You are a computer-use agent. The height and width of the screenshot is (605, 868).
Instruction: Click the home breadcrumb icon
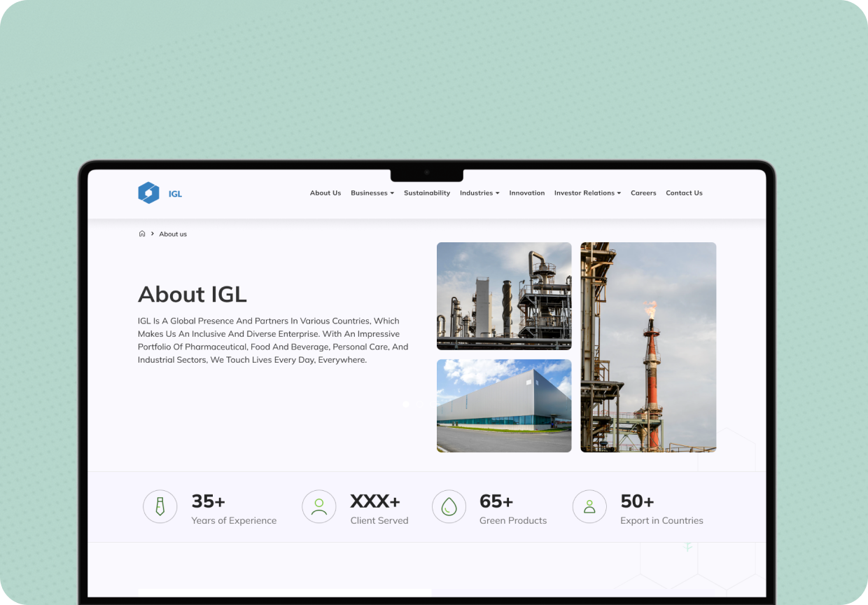click(x=142, y=234)
